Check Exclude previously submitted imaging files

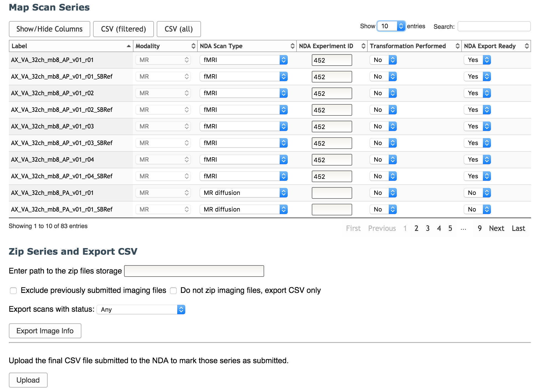coord(13,290)
